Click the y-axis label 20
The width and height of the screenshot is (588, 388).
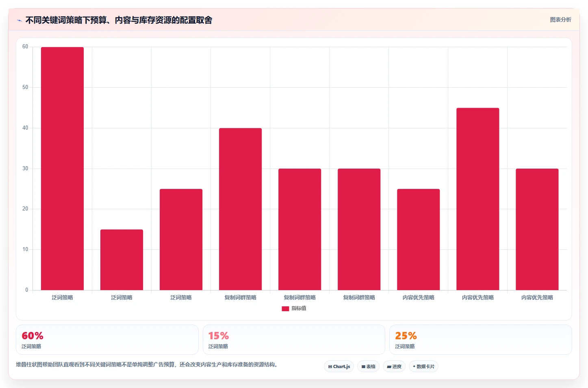coord(25,209)
